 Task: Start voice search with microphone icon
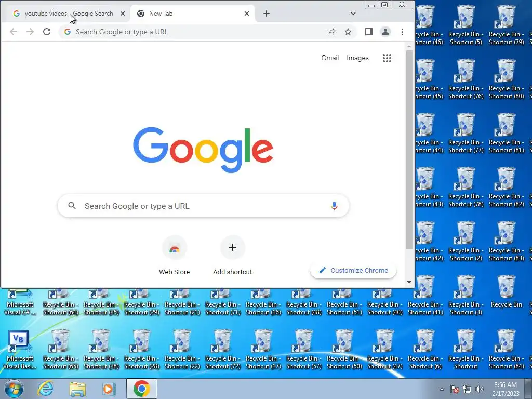pyautogui.click(x=334, y=206)
